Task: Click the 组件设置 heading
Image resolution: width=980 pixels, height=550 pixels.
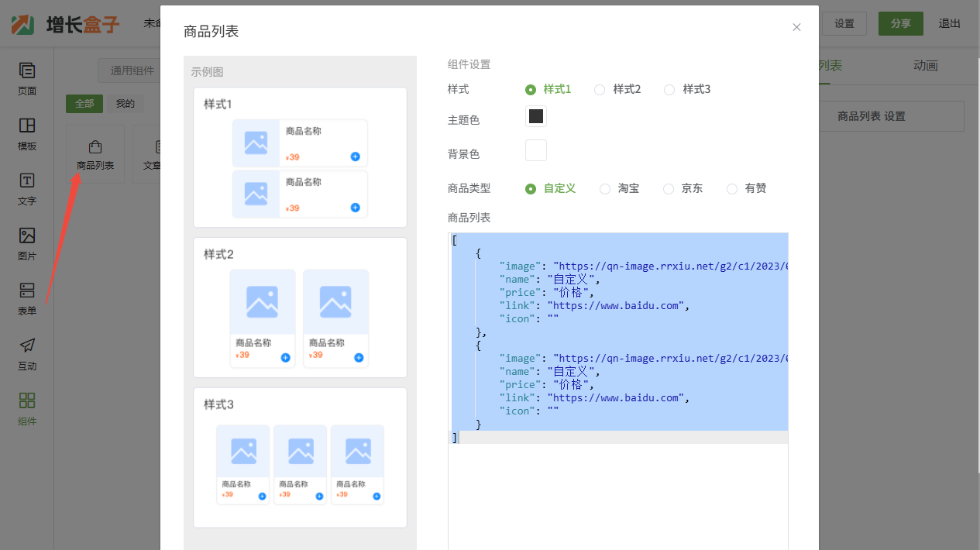Action: click(469, 64)
